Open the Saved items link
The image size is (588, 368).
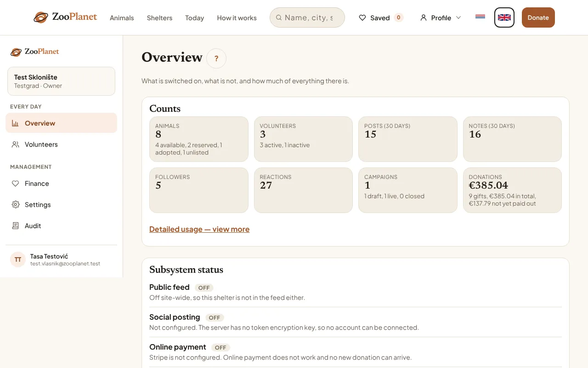pyautogui.click(x=381, y=17)
